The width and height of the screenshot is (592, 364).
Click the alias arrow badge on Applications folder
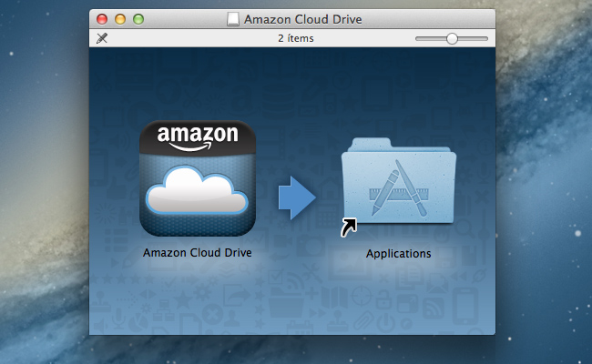[x=349, y=228]
